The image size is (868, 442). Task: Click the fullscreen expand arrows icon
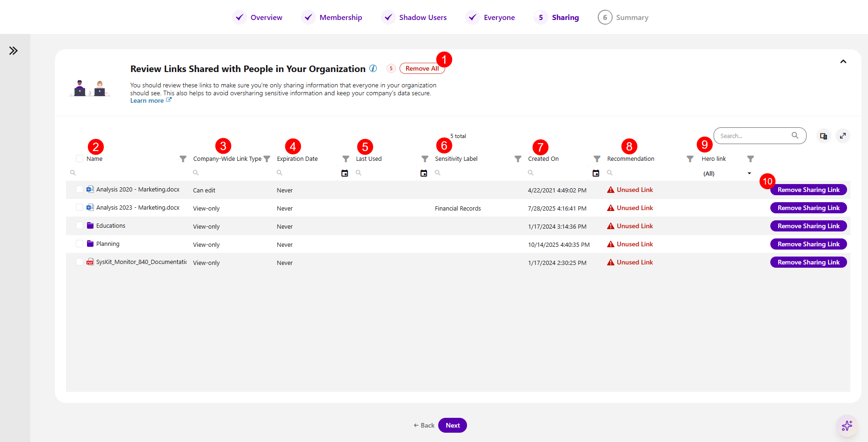click(843, 136)
